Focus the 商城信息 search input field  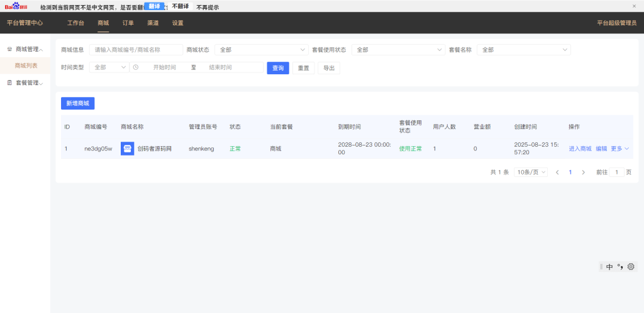(x=136, y=50)
